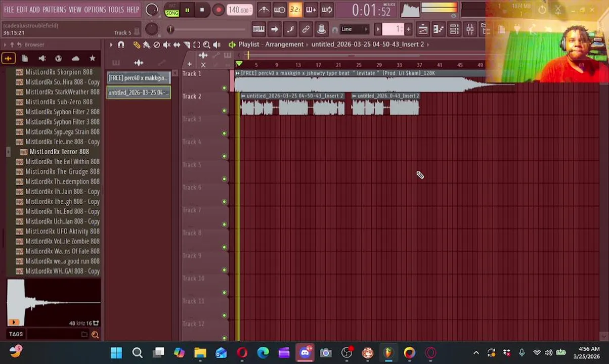609x364 pixels.
Task: Open the HELP menu
Action: pyautogui.click(x=133, y=10)
